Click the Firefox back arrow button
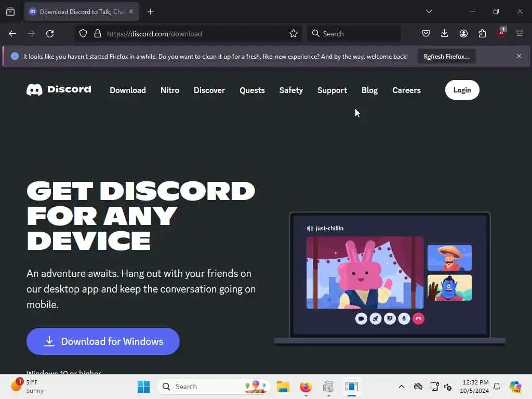The width and height of the screenshot is (532, 399). click(x=12, y=34)
